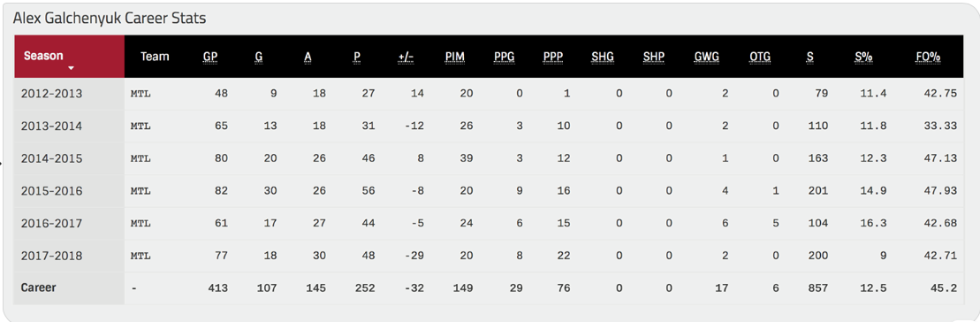
Task: Sort table by Season column header
Action: point(44,56)
